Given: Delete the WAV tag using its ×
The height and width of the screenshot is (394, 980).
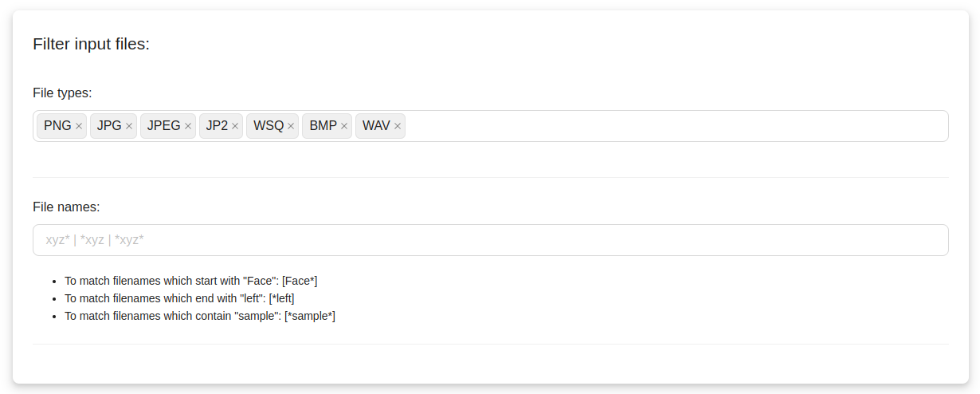Looking at the screenshot, I should [398, 126].
